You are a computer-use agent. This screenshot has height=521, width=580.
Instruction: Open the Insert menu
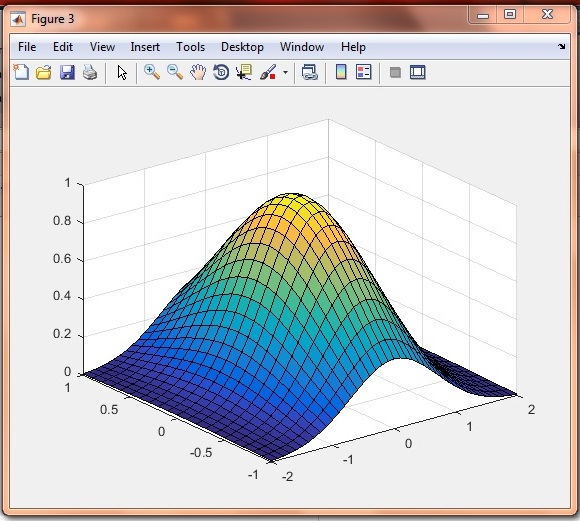[145, 47]
